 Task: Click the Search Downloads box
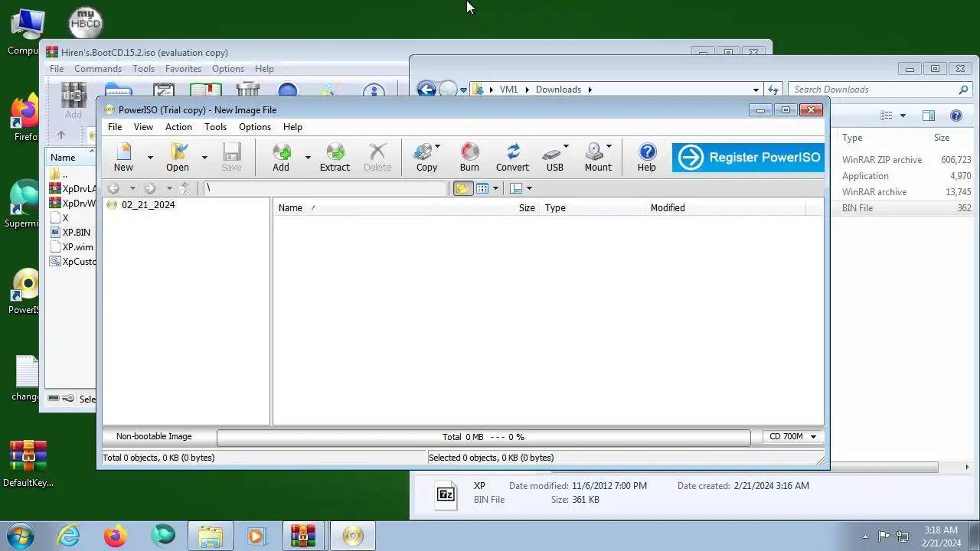(x=880, y=90)
